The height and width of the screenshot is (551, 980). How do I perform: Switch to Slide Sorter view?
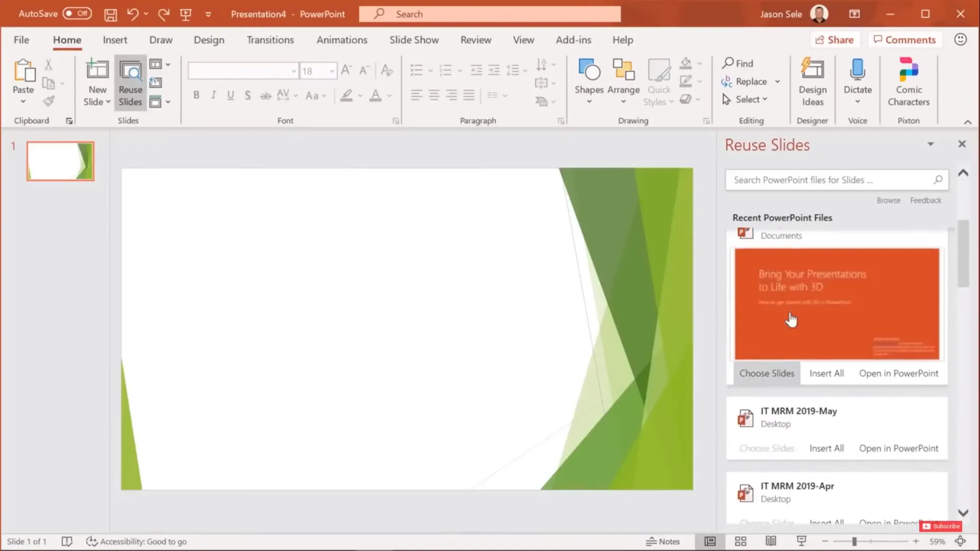click(741, 541)
